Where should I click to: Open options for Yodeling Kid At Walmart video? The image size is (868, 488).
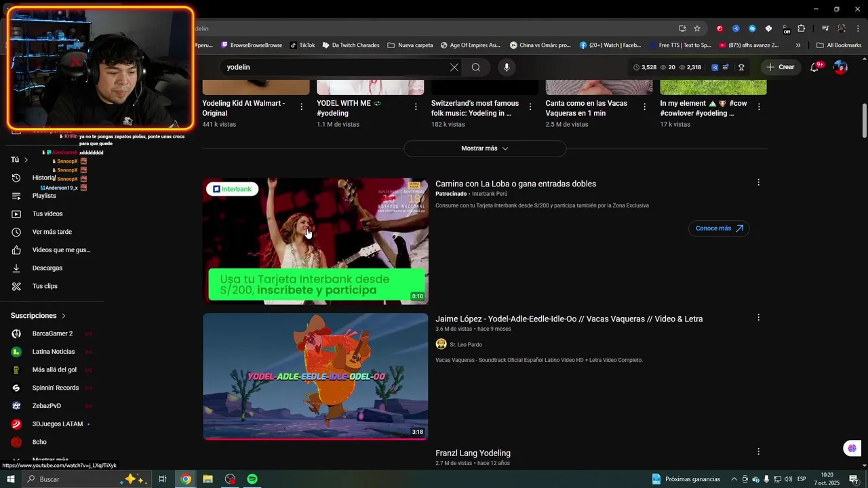click(x=301, y=106)
